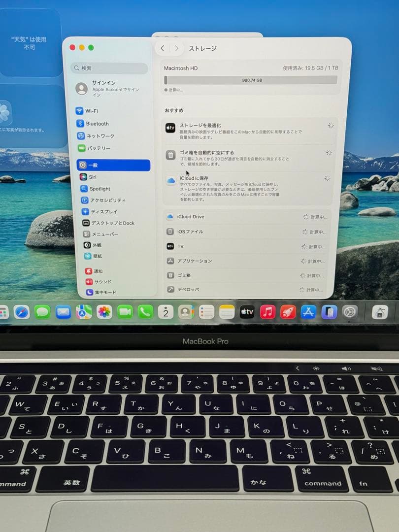Open the red rocket app in Dock
Viewport: 399px width, 532px height.
(288, 312)
